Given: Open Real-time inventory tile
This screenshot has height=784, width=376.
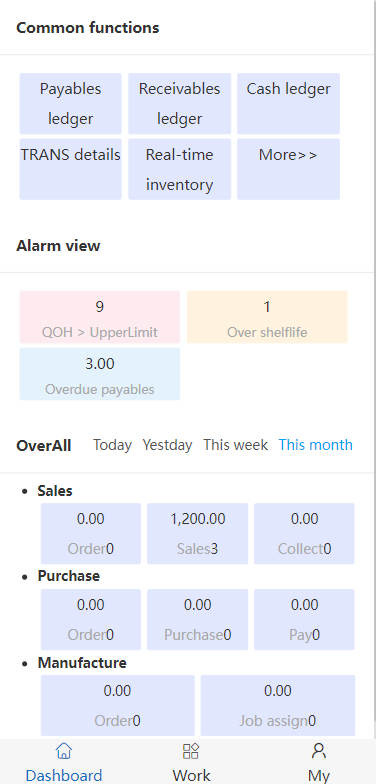Looking at the screenshot, I should pyautogui.click(x=180, y=169).
